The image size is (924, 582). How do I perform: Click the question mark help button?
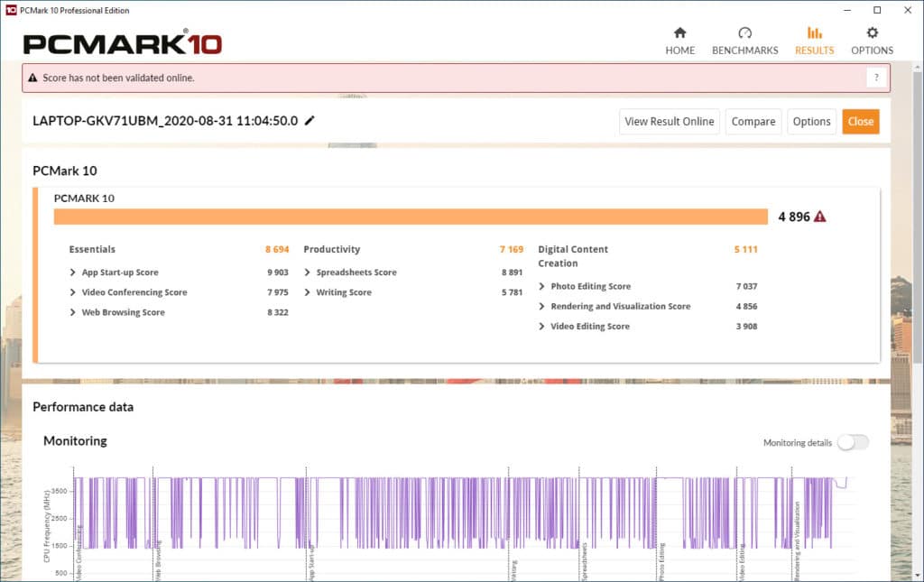tap(876, 78)
